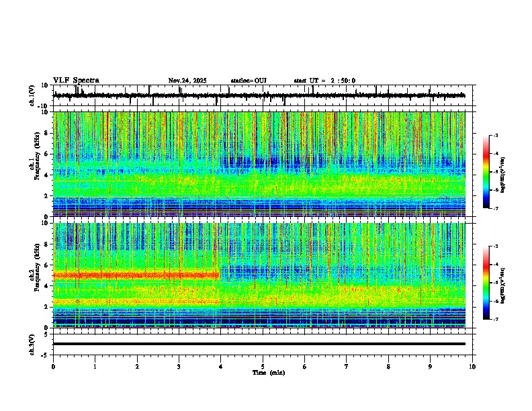The height and width of the screenshot is (411, 532).
Task: Select the "Time (min)" axis label
Action: tap(269, 373)
